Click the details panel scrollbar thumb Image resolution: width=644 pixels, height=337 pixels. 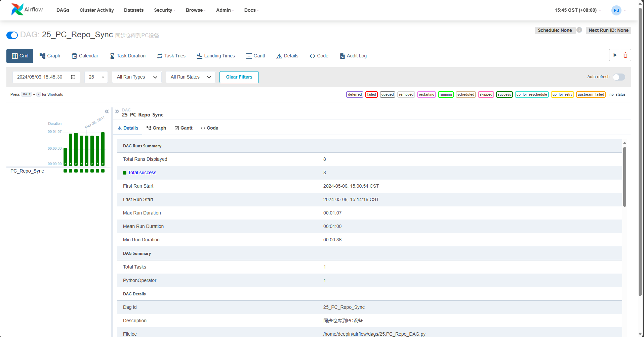tap(625, 177)
